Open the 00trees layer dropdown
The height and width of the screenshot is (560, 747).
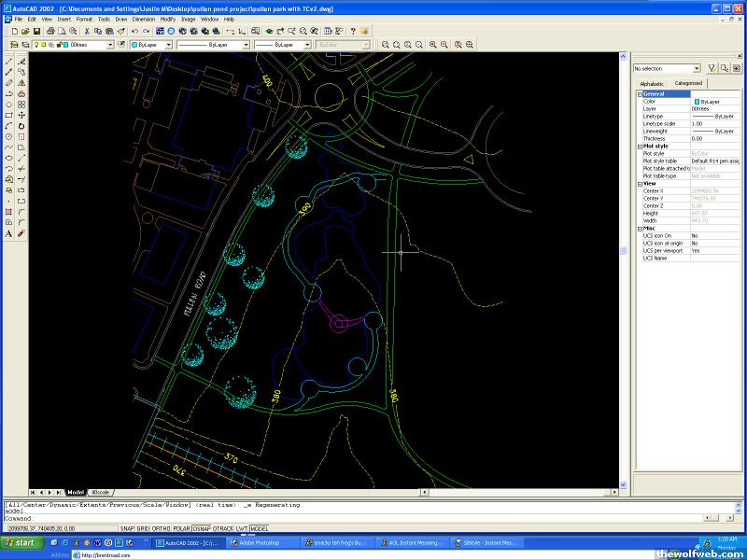[x=109, y=44]
